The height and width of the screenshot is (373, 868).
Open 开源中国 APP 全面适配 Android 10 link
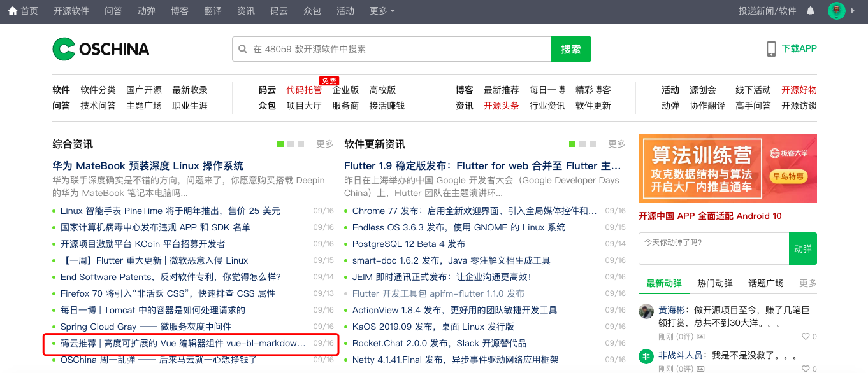point(710,216)
